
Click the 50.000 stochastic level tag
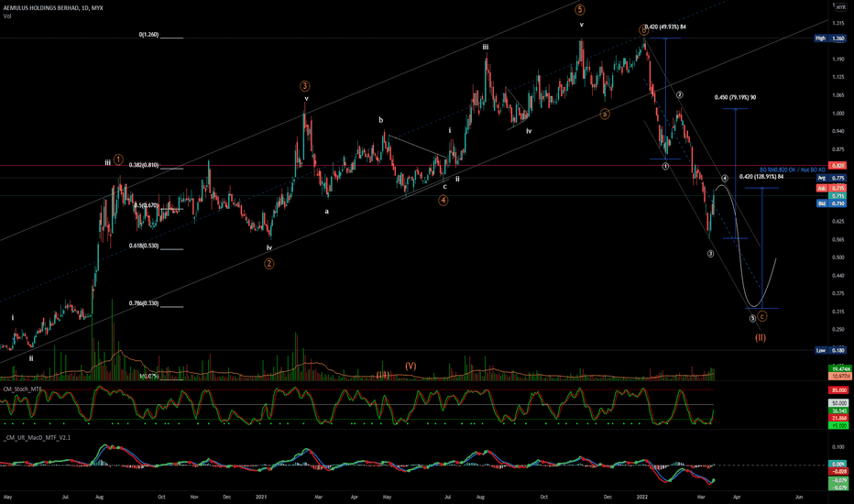838,403
